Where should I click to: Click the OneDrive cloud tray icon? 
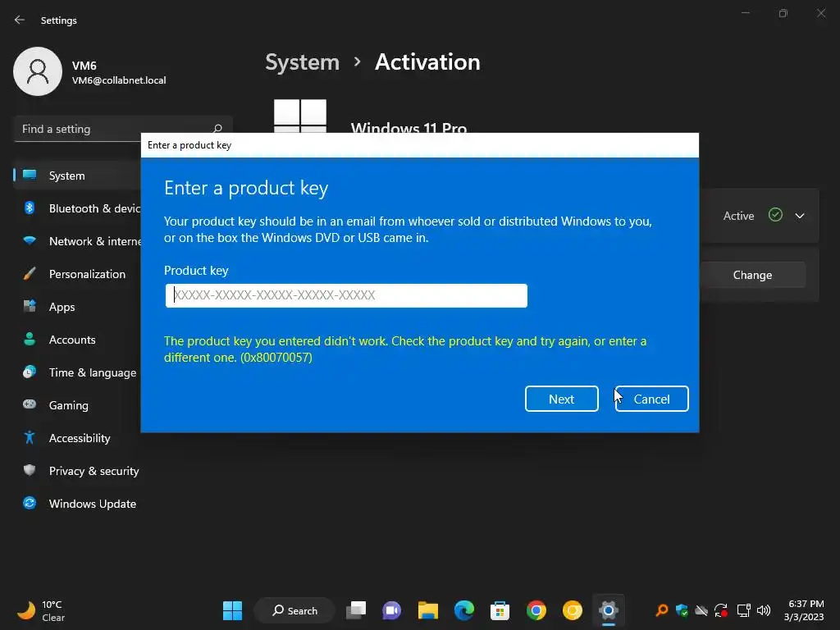tap(701, 610)
